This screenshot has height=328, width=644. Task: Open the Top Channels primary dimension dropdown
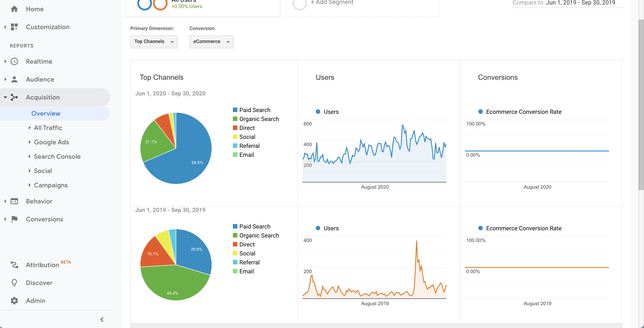point(154,42)
